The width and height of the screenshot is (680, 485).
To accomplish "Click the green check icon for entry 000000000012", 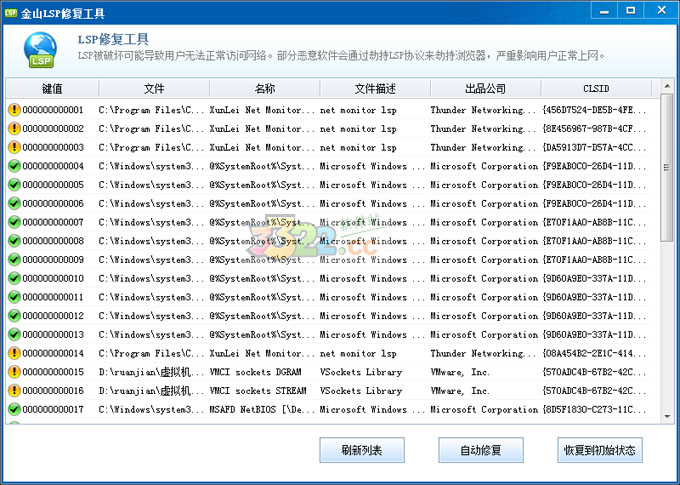I will click(x=14, y=315).
